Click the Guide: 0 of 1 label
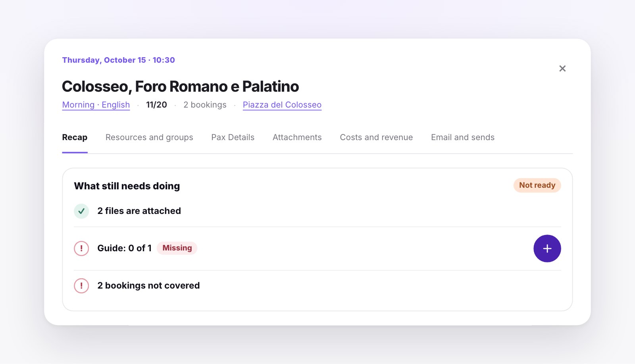 [125, 248]
